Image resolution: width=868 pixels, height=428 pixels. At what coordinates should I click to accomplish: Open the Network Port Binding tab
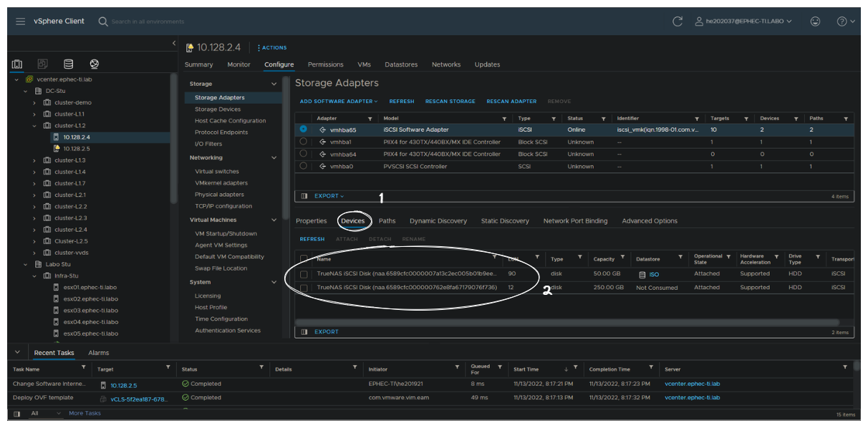coord(575,221)
